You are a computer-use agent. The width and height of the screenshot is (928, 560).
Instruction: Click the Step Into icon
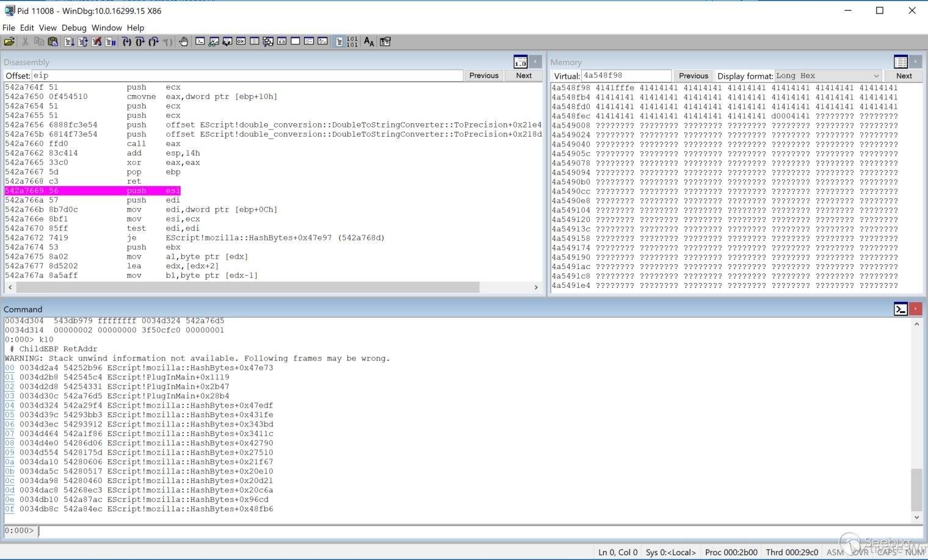tap(126, 41)
